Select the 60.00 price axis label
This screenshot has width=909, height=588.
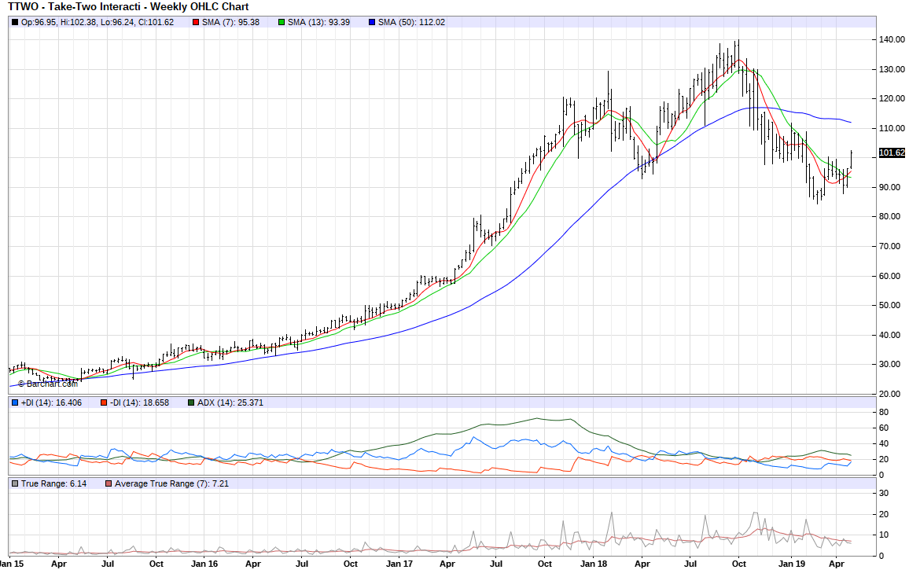[x=889, y=276]
